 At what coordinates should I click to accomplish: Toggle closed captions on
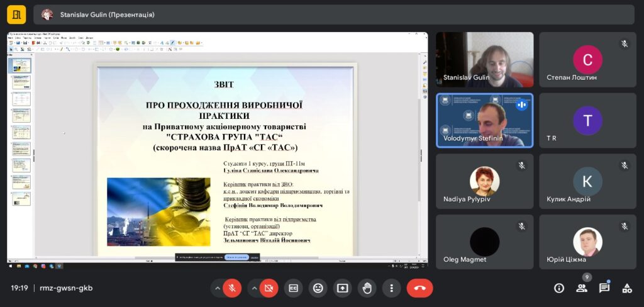293,288
